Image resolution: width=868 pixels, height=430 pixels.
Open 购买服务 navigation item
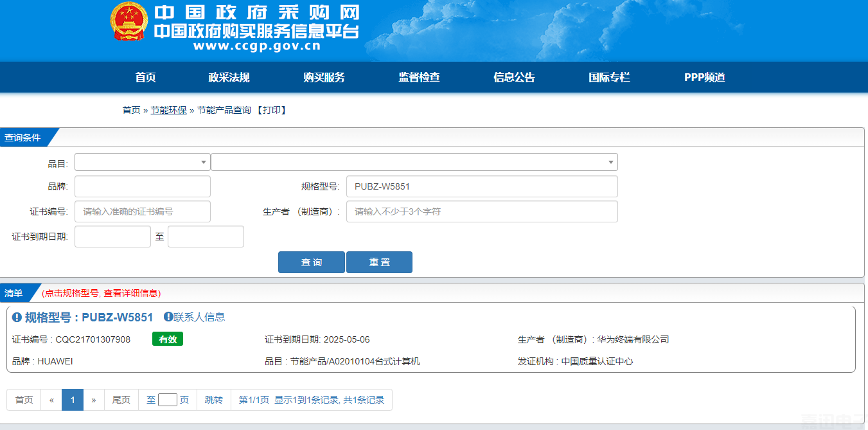[324, 77]
